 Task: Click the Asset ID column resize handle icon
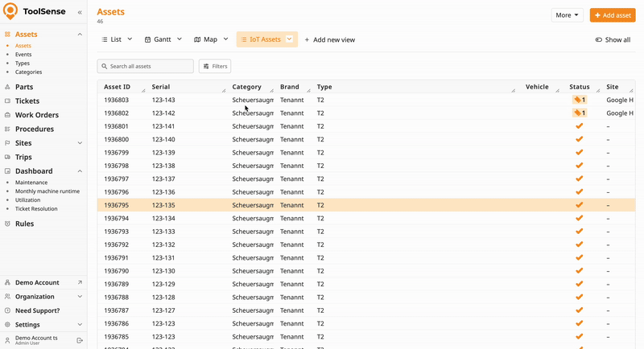[x=143, y=90]
